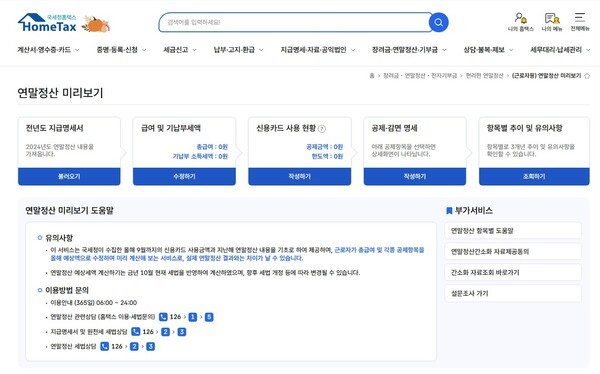
Task: Open 연말정산간소화 자료제공동의 link
Action: 513,252
